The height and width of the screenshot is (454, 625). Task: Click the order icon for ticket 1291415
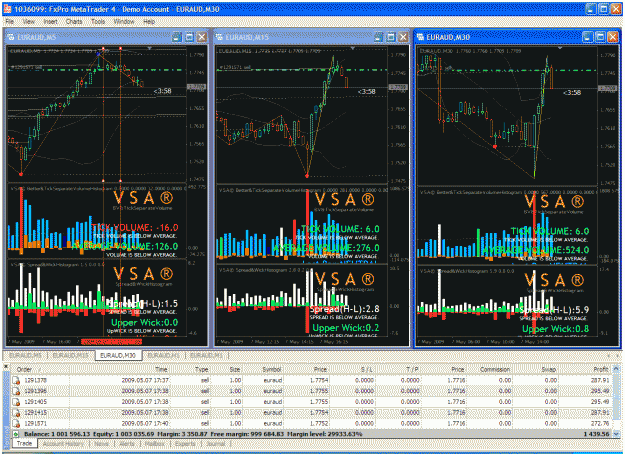coord(16,413)
